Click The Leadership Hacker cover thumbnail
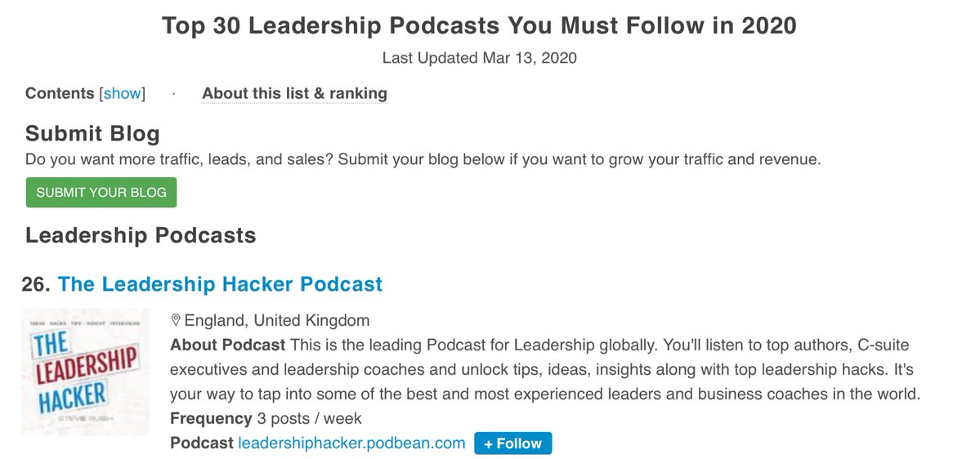 pos(85,372)
